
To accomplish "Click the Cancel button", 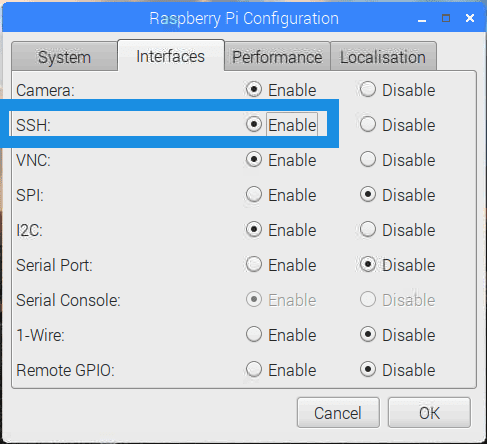I will click(x=338, y=413).
